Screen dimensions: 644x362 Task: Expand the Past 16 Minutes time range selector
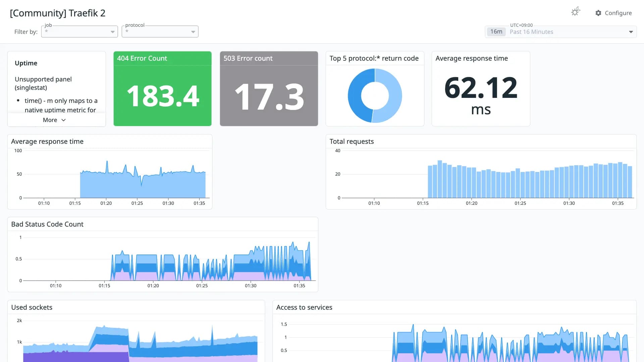click(561, 32)
